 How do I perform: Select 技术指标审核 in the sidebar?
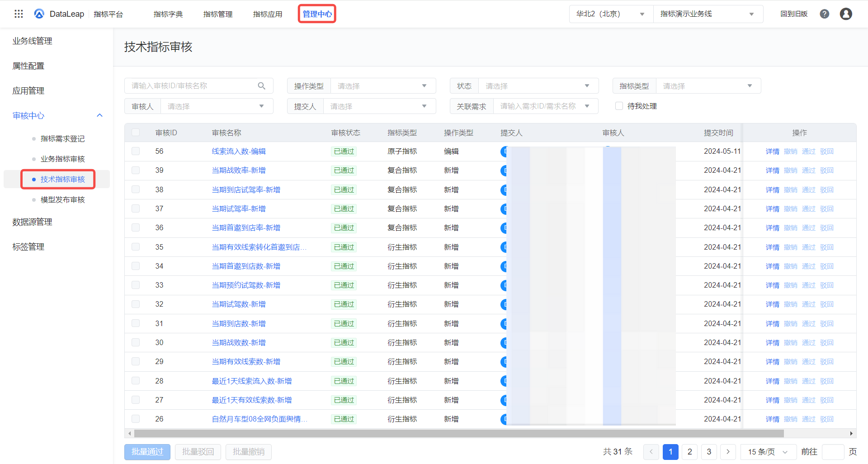[63, 180]
